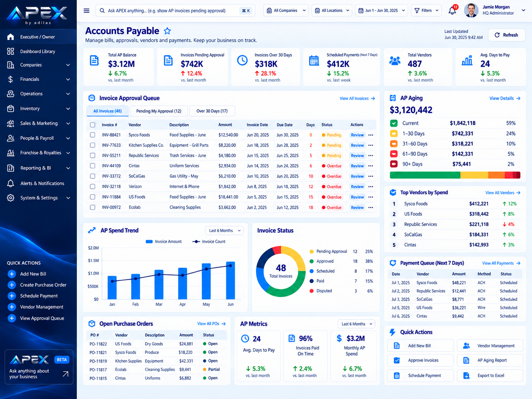The width and height of the screenshot is (532, 399).
Task: Click the Invoice Approval Queue header icon
Action: pos(92,98)
